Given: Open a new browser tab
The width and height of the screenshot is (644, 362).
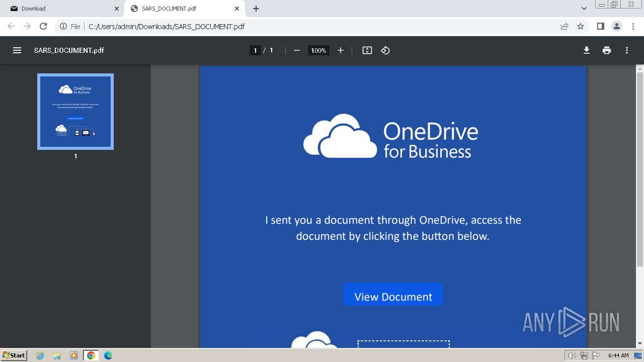Looking at the screenshot, I should (256, 9).
